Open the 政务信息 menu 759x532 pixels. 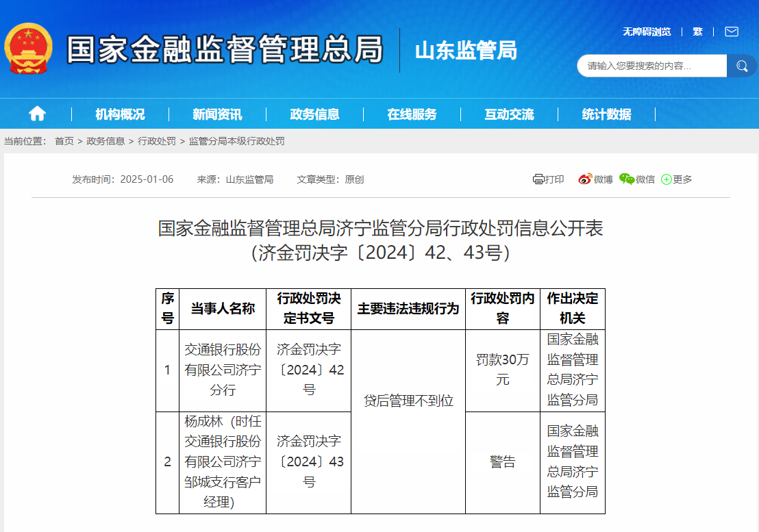coord(314,114)
